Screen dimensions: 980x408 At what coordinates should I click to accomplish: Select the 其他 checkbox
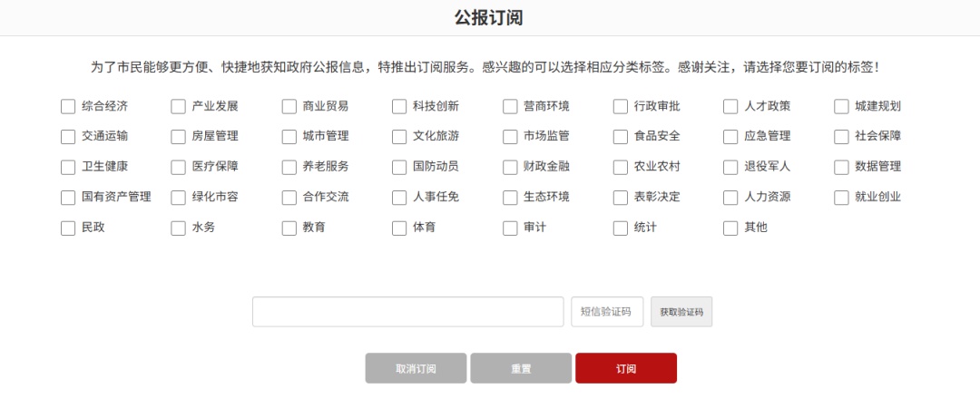point(730,228)
